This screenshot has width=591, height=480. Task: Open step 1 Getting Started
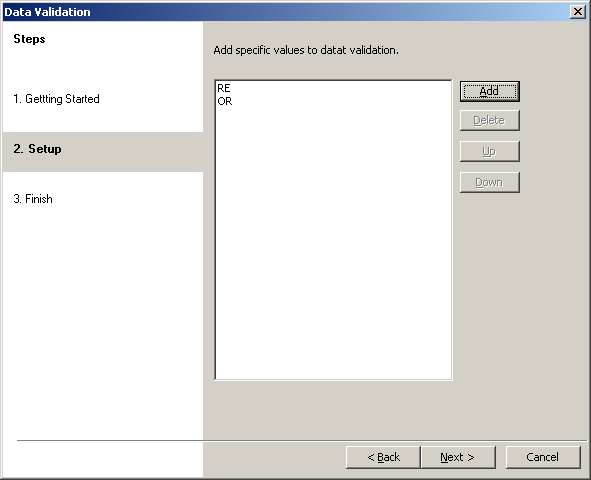click(x=57, y=99)
